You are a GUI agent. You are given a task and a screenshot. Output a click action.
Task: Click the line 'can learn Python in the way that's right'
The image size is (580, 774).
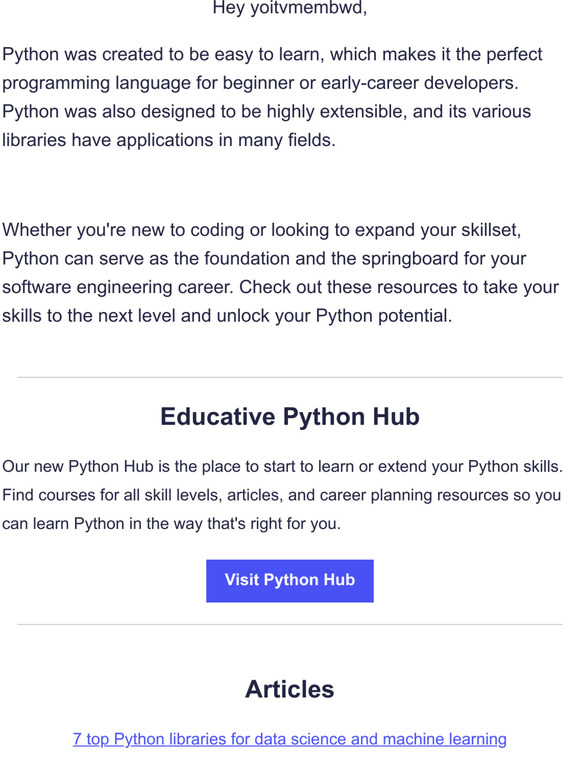(x=171, y=524)
